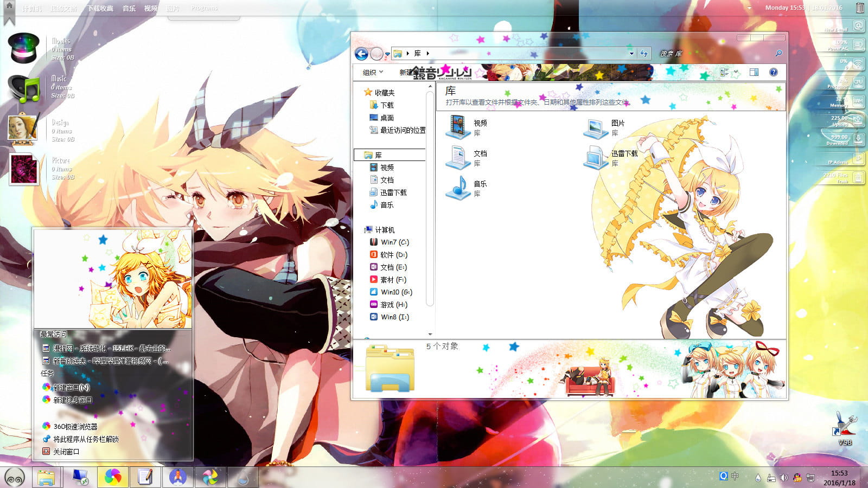This screenshot has height=488, width=868.
Task: Open the 组织 (Organize) menu
Action: pos(373,72)
